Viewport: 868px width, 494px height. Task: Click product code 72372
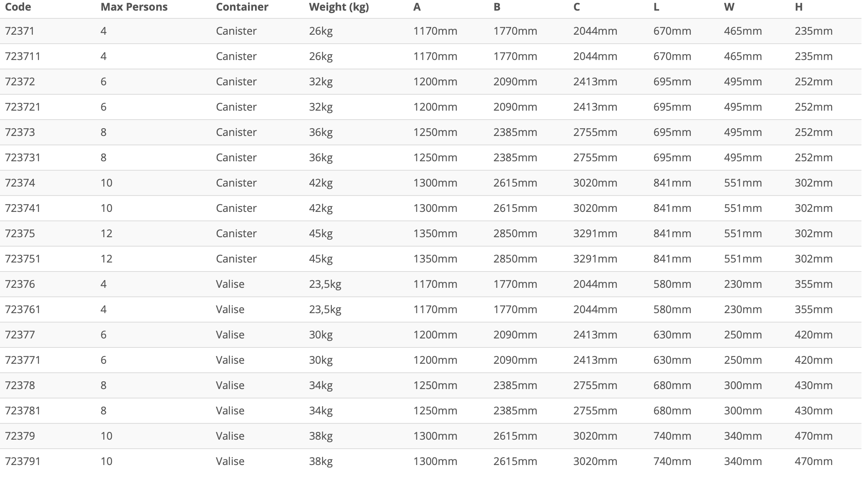point(20,82)
